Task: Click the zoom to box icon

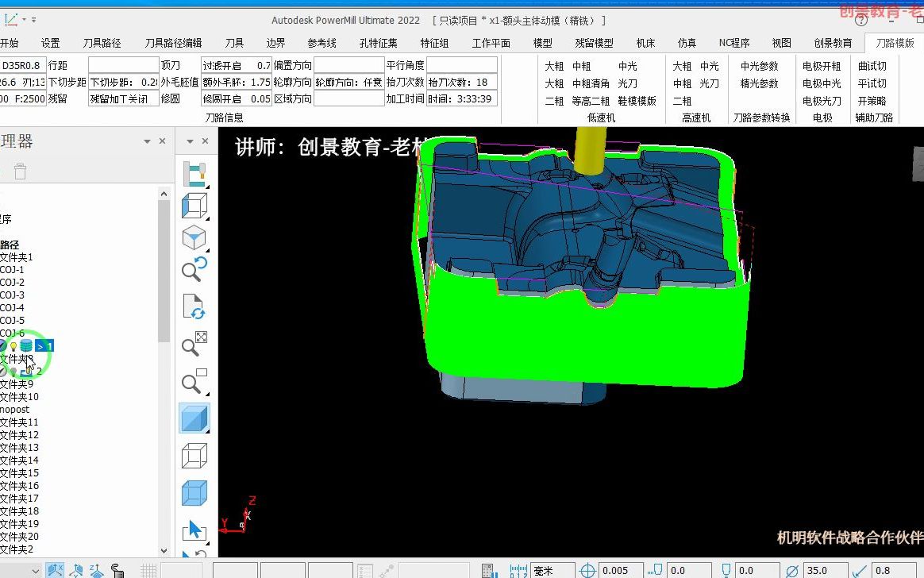Action: tap(194, 382)
